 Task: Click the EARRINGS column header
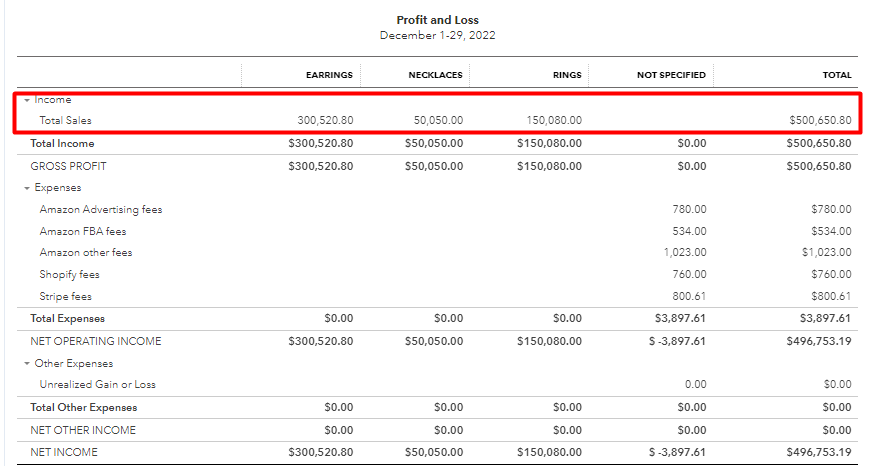click(329, 75)
